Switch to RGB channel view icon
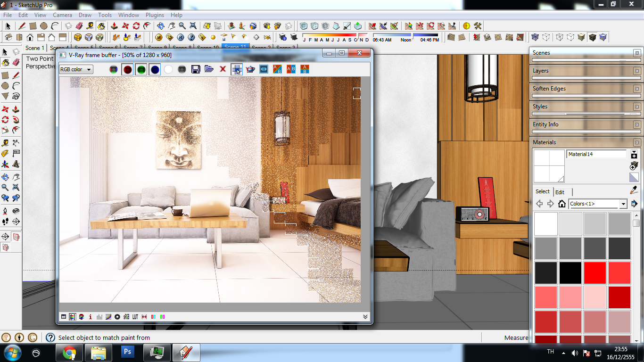Image resolution: width=644 pixels, height=362 pixels. pos(113,69)
